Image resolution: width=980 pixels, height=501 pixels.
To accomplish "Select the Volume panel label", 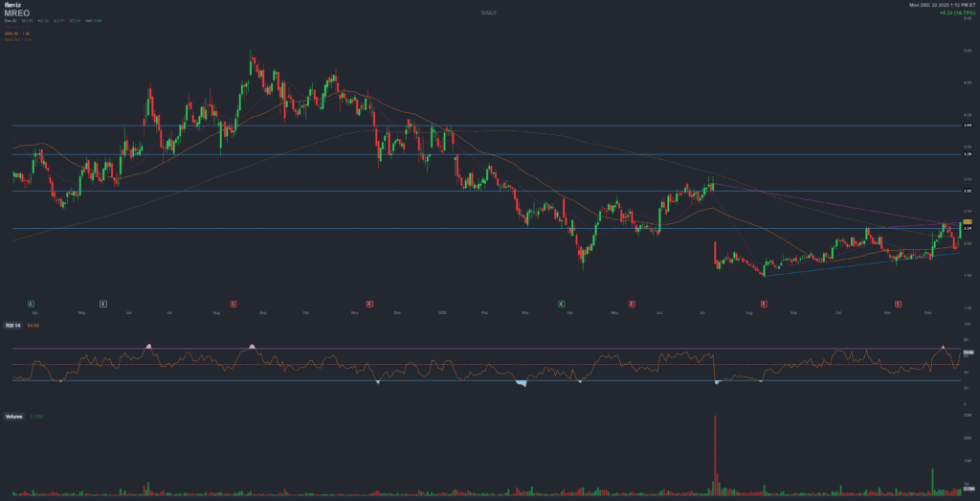I will 14,417.
